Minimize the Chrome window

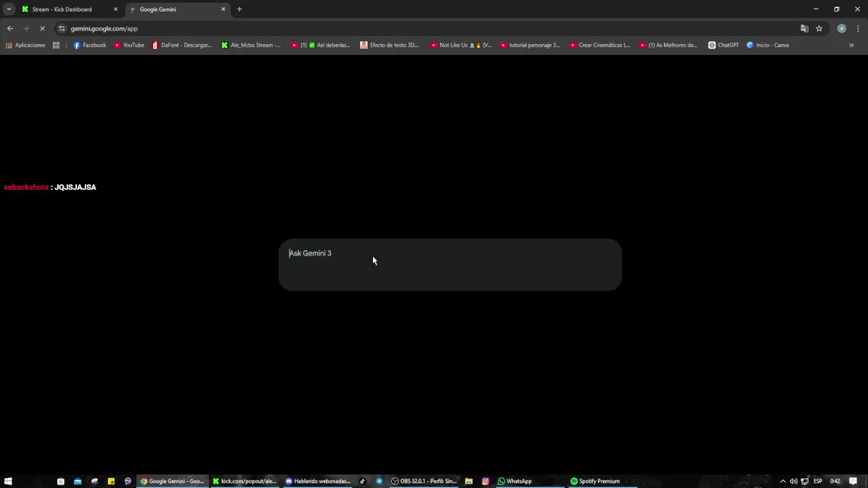[x=816, y=9]
